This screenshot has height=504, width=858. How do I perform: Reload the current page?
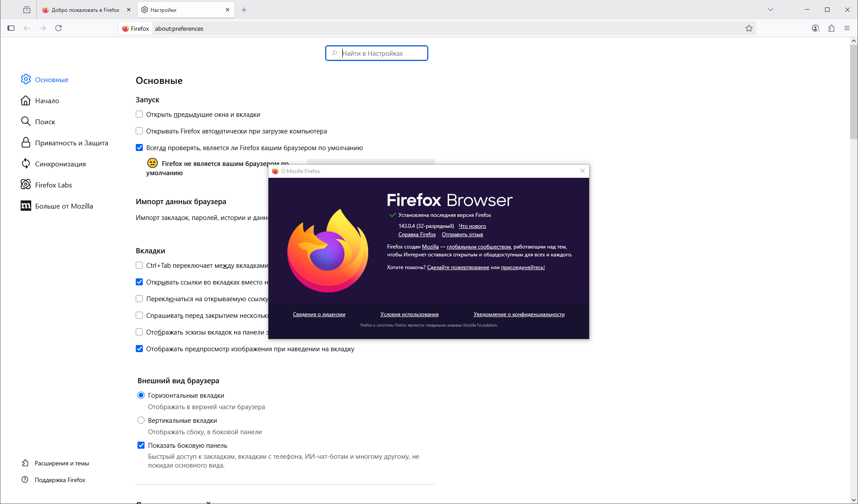coord(58,28)
